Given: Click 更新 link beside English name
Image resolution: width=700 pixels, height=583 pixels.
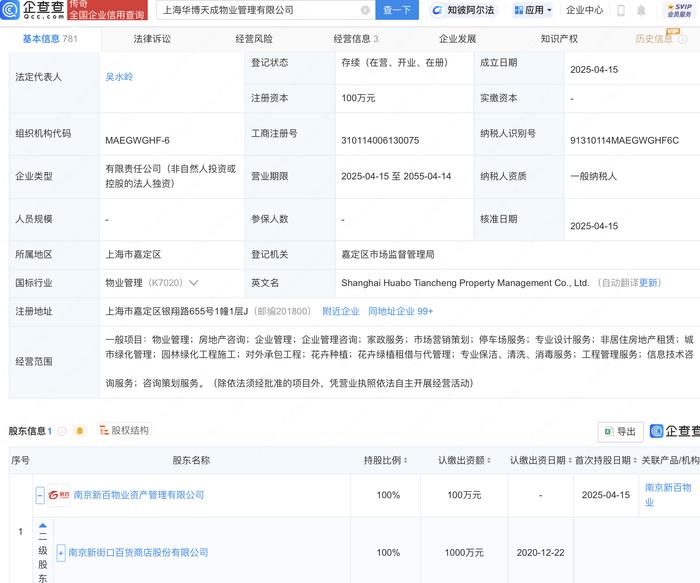Looking at the screenshot, I should [648, 283].
